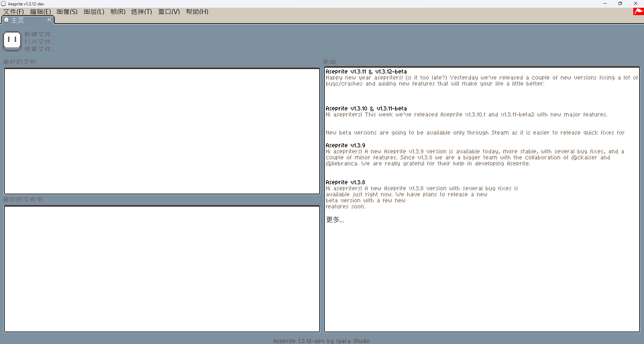Open the Aseprite v1.3.9 news headline
Viewport: 644px width, 344px height.
pyautogui.click(x=345, y=145)
